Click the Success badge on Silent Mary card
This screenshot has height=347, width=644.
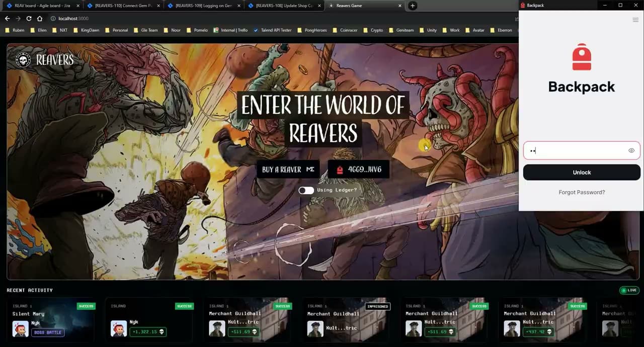(86, 306)
